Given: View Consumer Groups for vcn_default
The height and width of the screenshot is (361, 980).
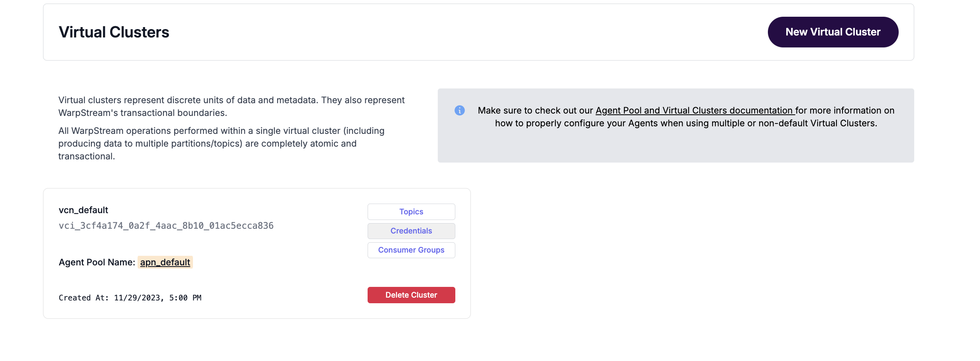Looking at the screenshot, I should (411, 250).
